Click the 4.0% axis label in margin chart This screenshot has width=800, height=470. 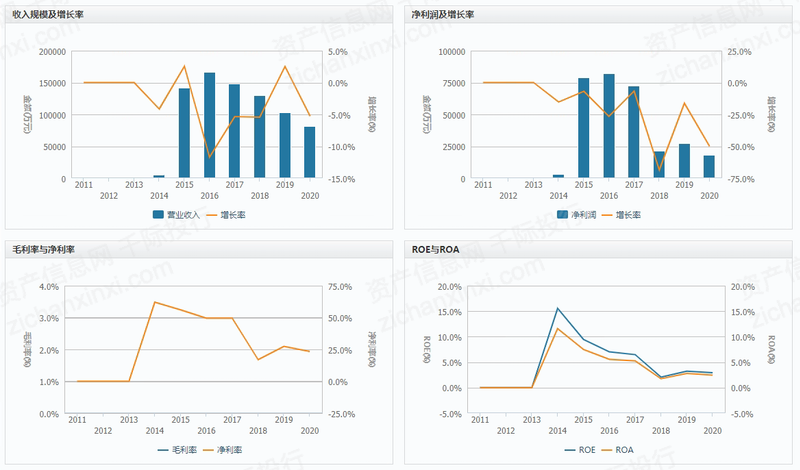49,287
